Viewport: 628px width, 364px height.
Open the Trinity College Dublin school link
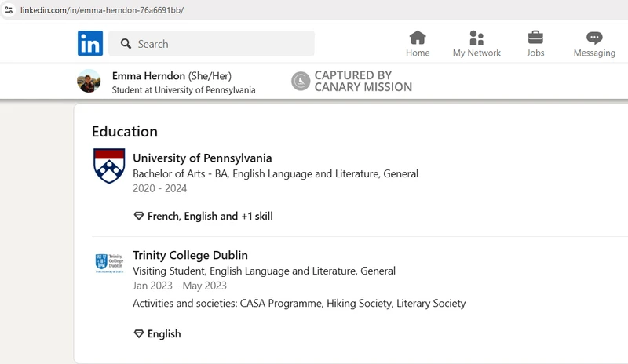click(x=190, y=255)
